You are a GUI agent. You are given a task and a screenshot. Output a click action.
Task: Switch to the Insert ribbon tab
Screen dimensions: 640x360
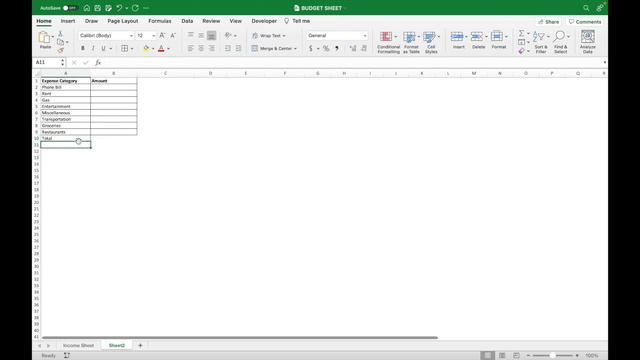[68, 21]
